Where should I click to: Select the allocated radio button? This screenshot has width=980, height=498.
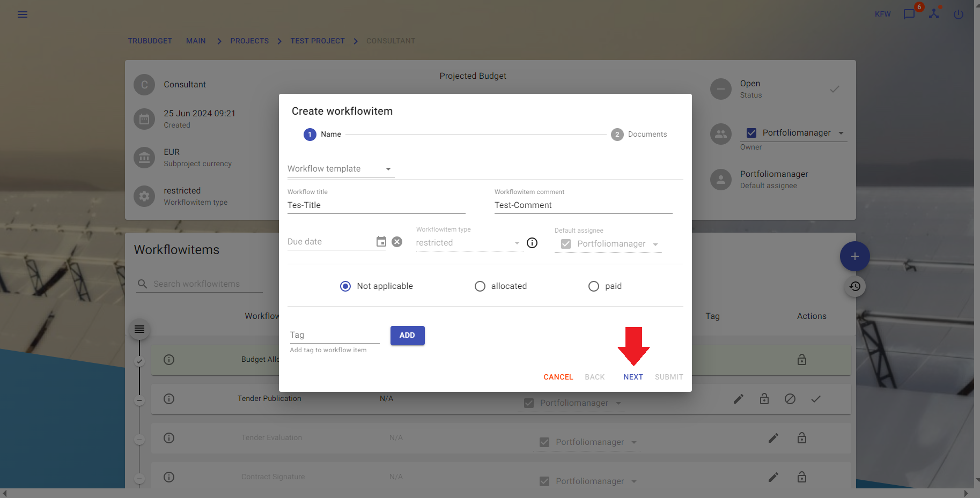pyautogui.click(x=480, y=286)
